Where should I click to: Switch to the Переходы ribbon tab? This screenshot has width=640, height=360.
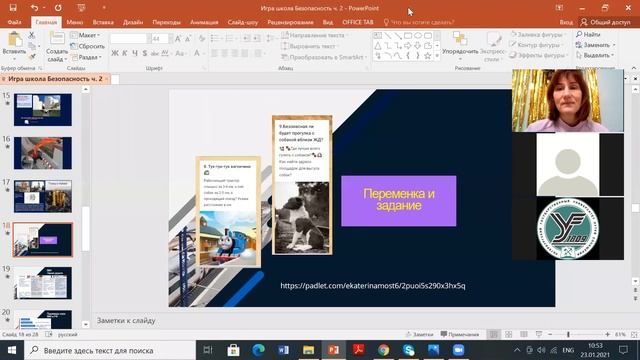click(x=167, y=22)
